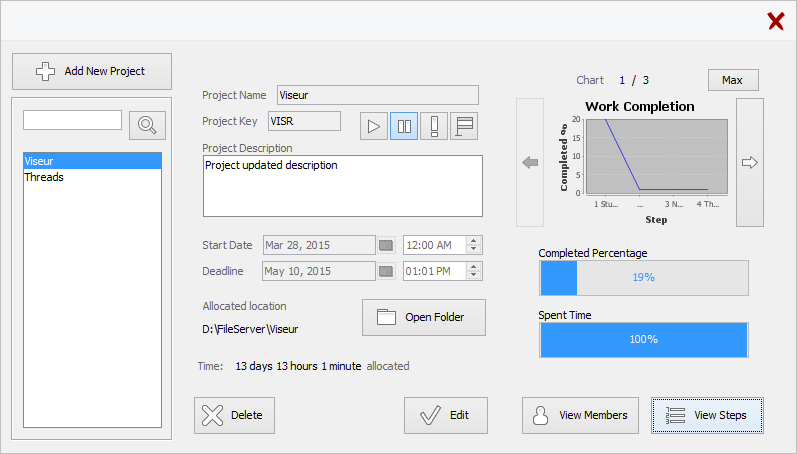797x454 pixels.
Task: Open View Members button
Action: [x=580, y=415]
